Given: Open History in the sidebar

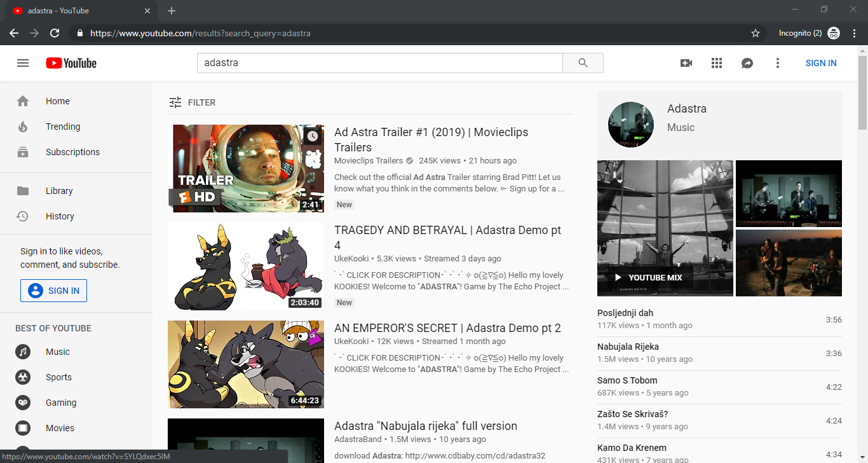Looking at the screenshot, I should pos(60,216).
